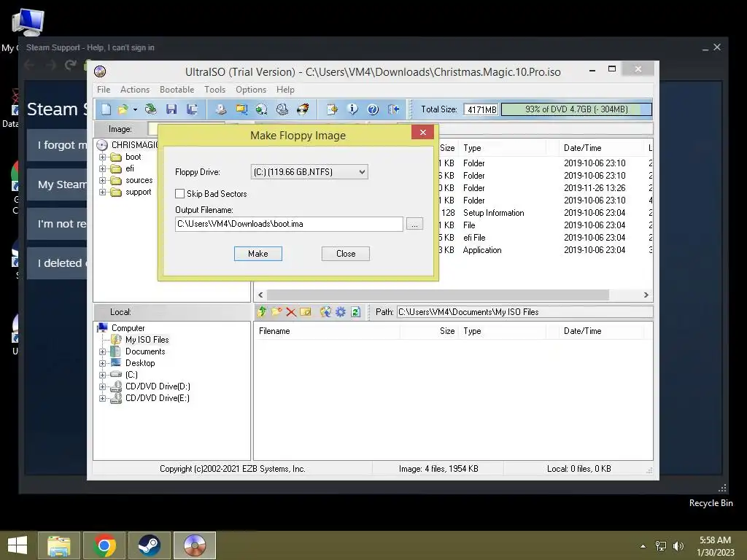Expand the CD/DVD Drive(E:) node
The image size is (747, 560).
tap(102, 399)
